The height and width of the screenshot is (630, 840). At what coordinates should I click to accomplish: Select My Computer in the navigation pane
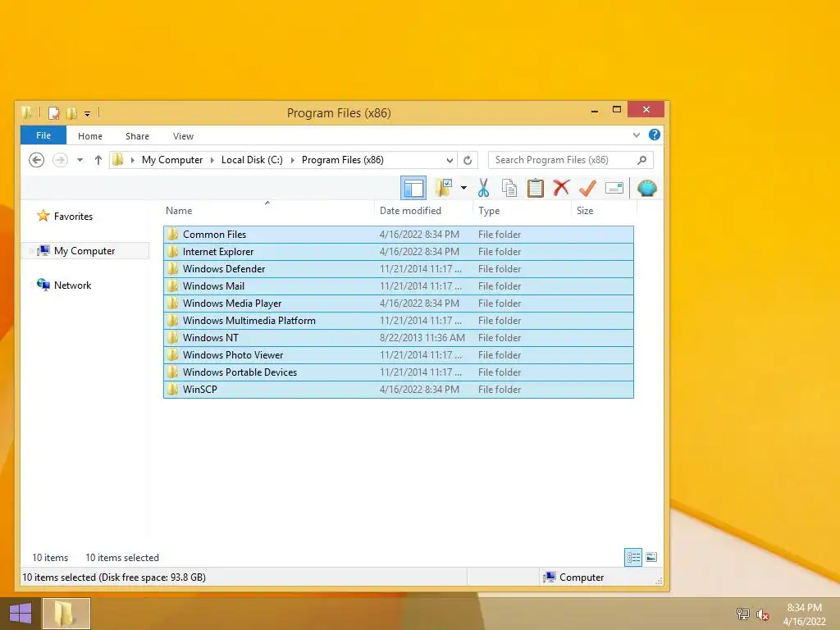pyautogui.click(x=84, y=251)
